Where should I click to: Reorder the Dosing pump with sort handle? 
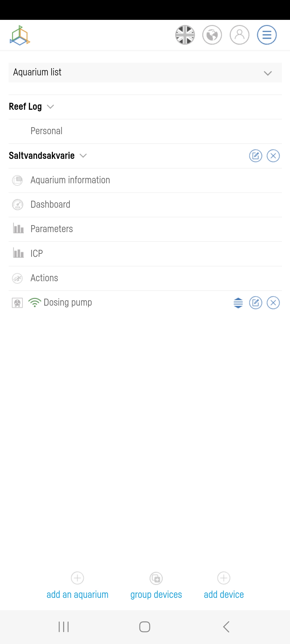coord(238,303)
